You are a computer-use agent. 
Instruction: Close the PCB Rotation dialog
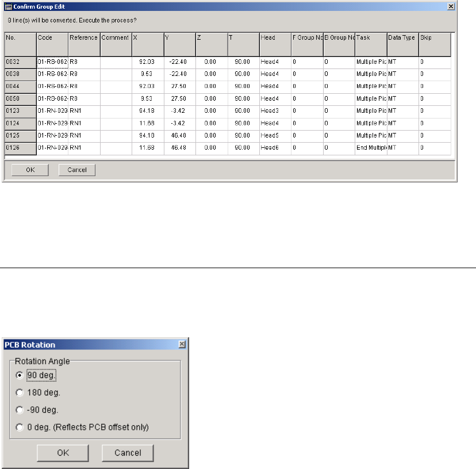click(x=182, y=344)
